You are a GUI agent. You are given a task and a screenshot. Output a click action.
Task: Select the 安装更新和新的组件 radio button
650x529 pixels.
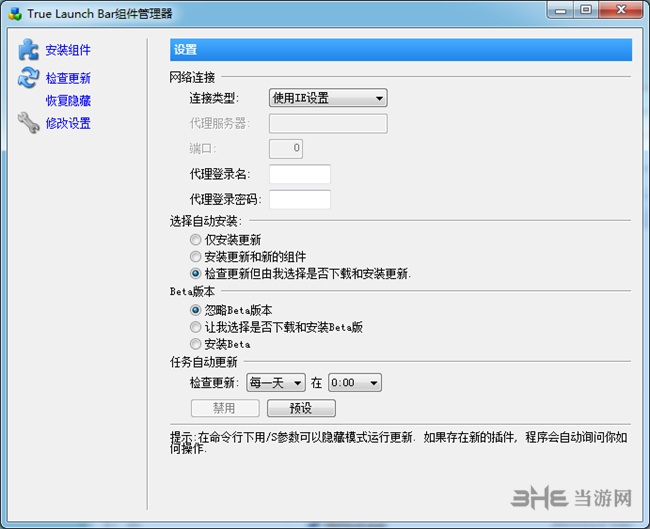click(195, 257)
